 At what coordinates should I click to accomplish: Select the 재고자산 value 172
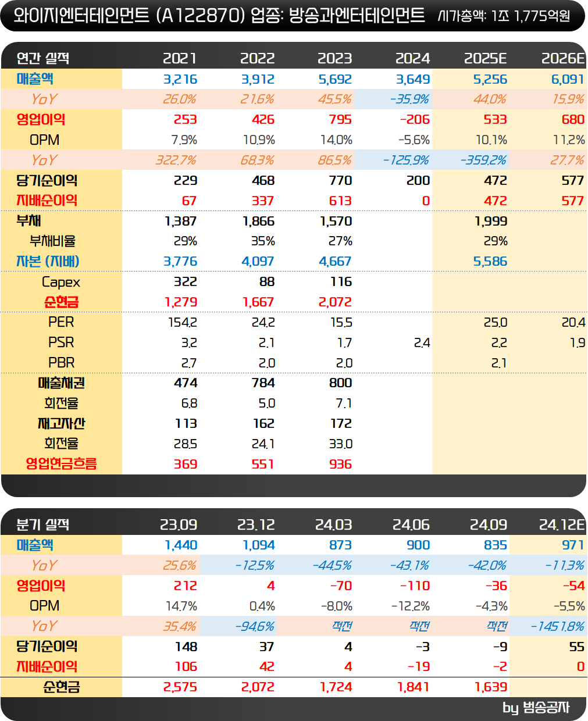point(341,424)
